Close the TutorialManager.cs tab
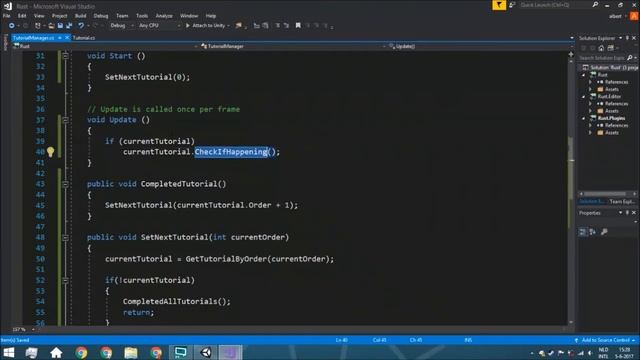Screen dimensions: 640x360 tap(67, 38)
